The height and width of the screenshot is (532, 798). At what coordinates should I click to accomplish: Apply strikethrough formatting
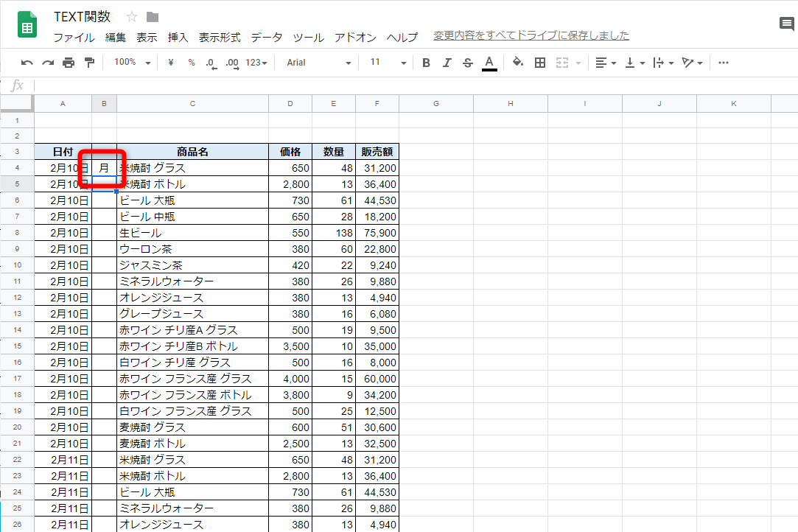(467, 63)
